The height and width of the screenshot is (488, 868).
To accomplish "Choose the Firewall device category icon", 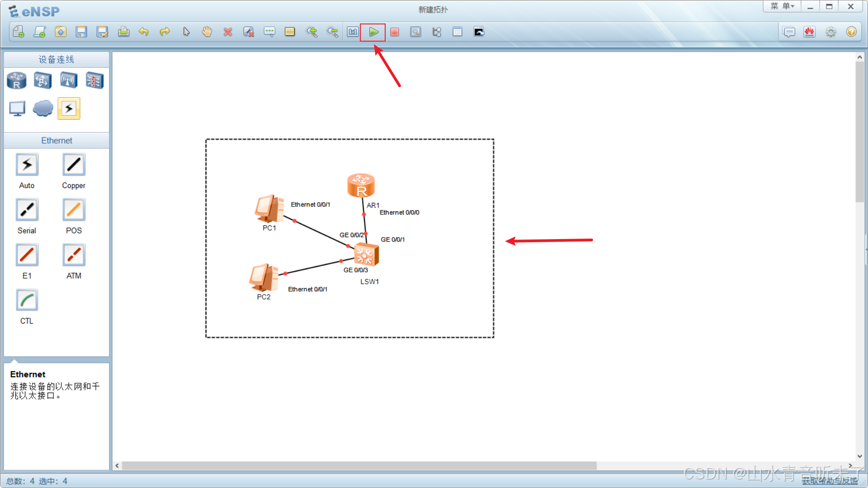I will (x=94, y=81).
